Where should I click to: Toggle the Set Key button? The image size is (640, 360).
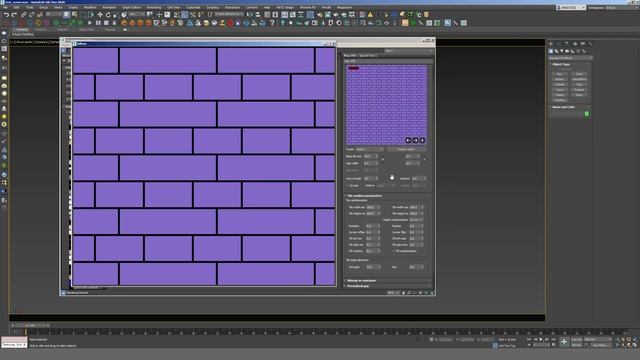tap(577, 345)
